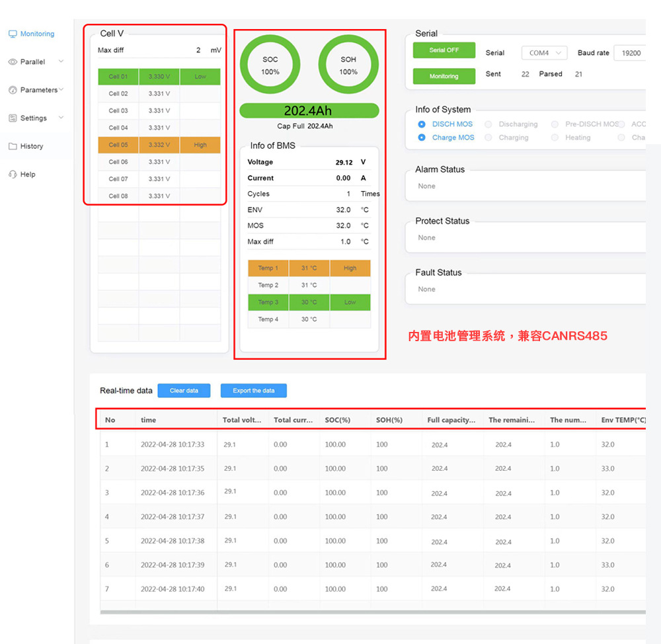Click the SOC 100% ring gauge

click(x=270, y=65)
